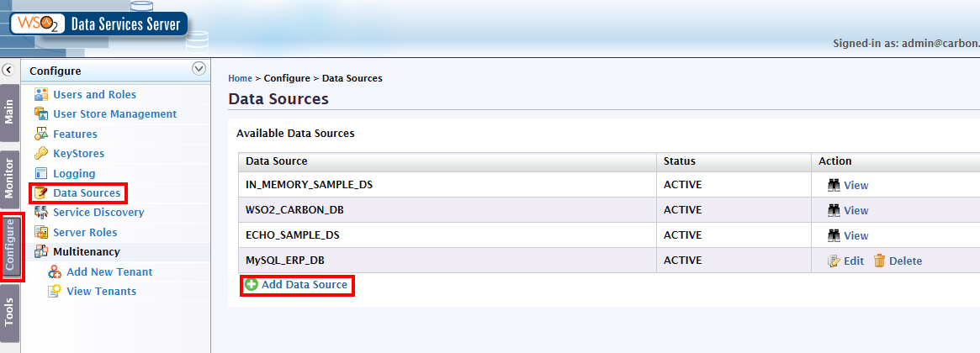Click the WSO2 Data Services Server logo
This screenshot has width=980, height=353.
point(98,24)
